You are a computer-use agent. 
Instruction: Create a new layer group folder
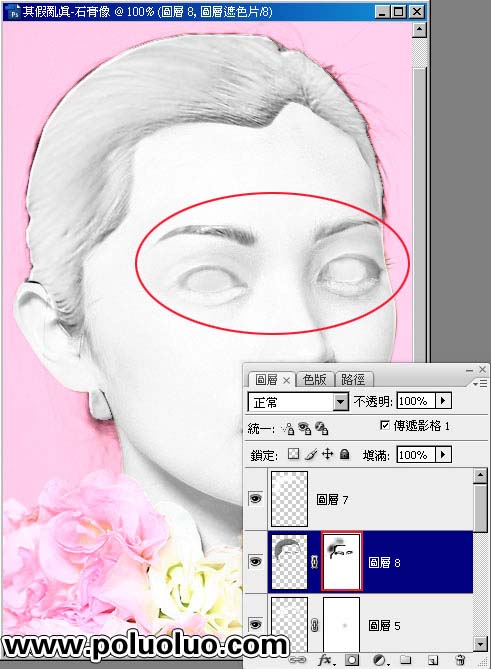[406, 660]
